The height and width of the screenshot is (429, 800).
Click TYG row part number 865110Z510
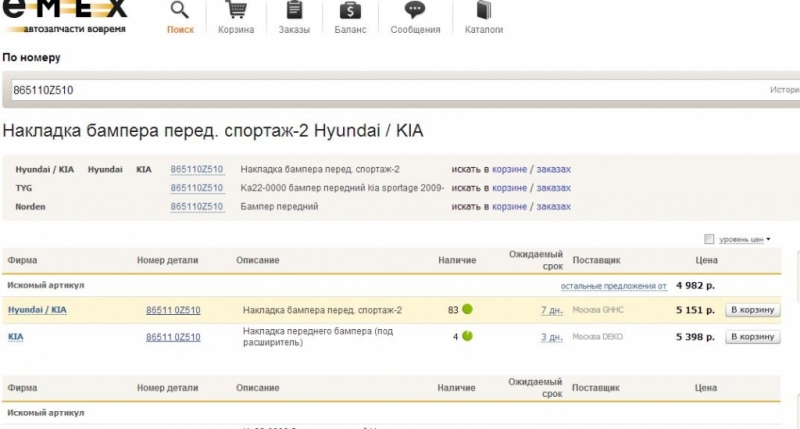click(x=196, y=187)
